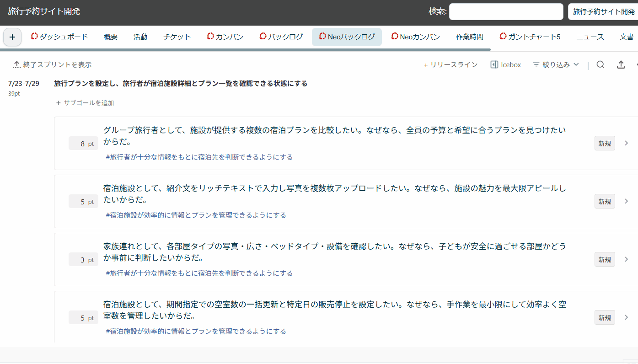Click the 新規 status on 空室数 story
This screenshot has width=638, height=364.
coord(605,317)
